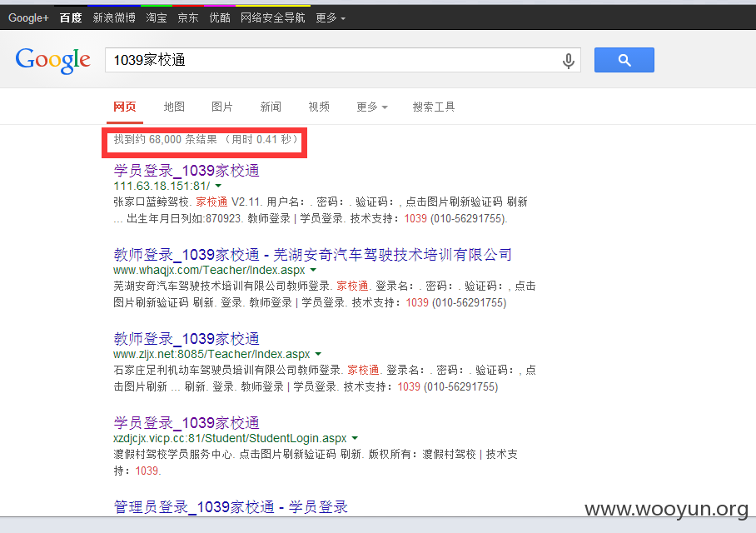
Task: Switch to the 图片 tab
Action: [x=222, y=107]
